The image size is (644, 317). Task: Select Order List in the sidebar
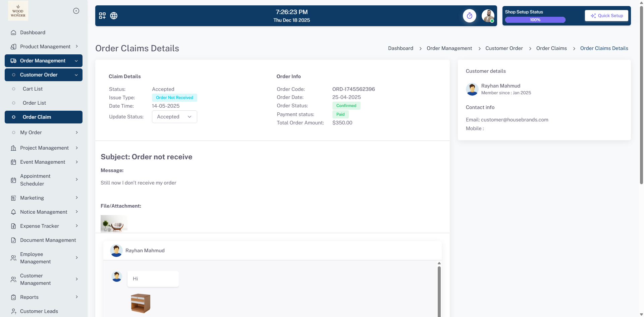(34, 103)
